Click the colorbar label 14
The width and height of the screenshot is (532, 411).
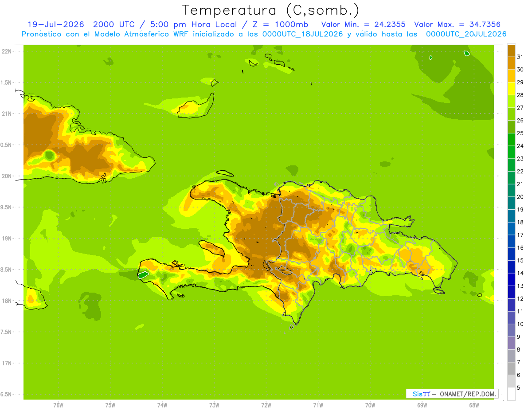pos(520,273)
